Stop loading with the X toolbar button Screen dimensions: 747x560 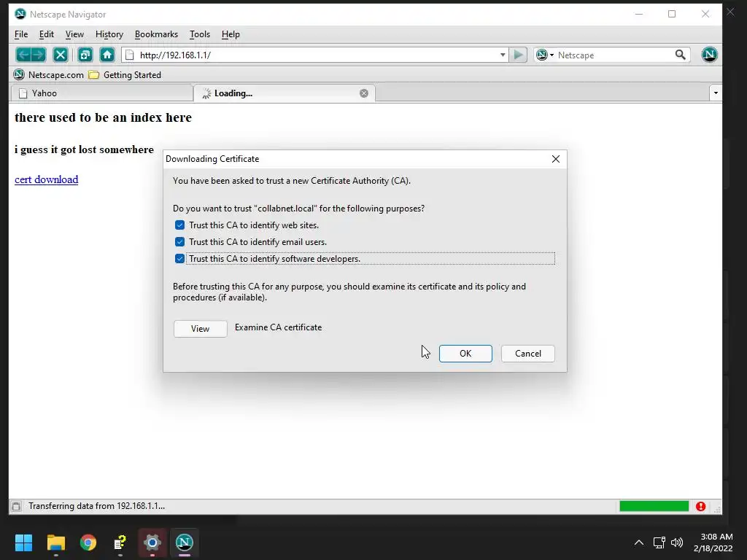coord(61,55)
